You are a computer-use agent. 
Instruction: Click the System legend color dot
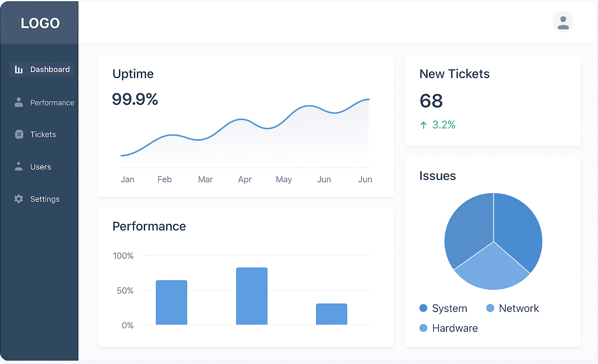coord(423,308)
